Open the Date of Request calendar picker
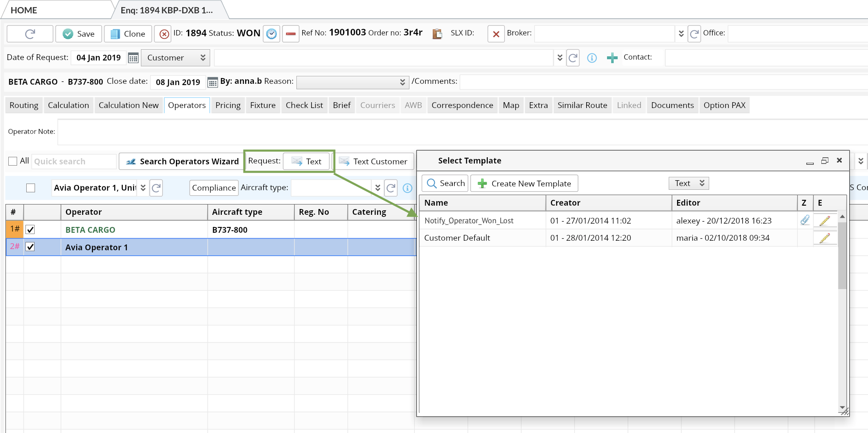The width and height of the screenshot is (868, 433). coord(133,58)
